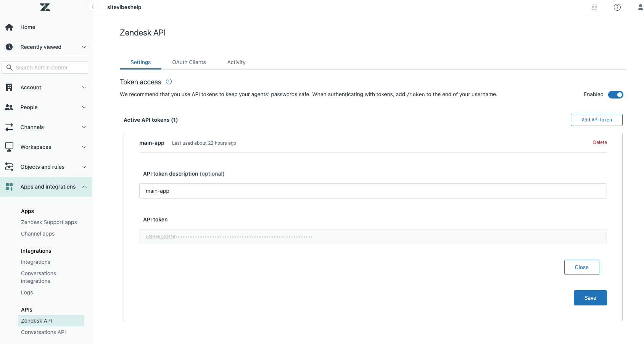
Task: Open the Zendesk products grid icon
Action: point(594,7)
